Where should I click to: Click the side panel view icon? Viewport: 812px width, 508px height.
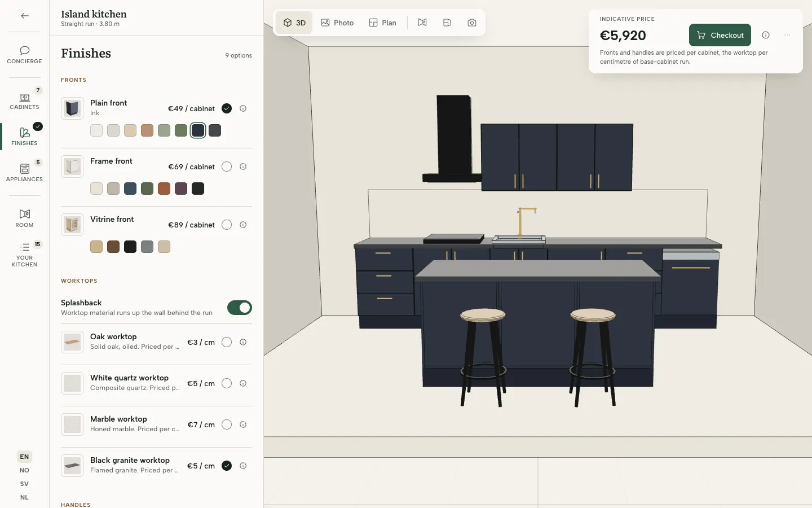447,23
